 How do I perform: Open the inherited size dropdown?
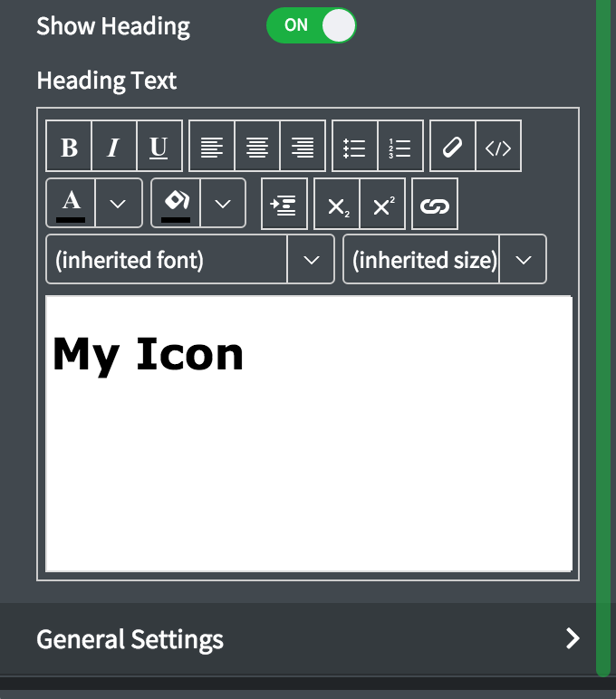click(523, 260)
